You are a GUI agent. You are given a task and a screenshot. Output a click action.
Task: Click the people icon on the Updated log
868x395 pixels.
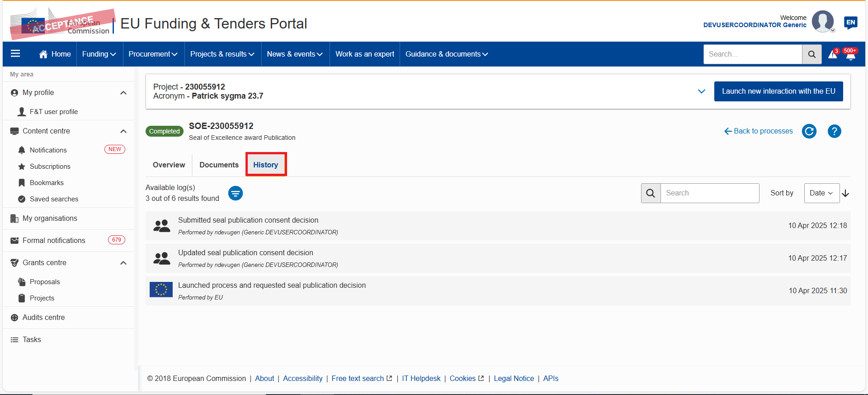161,258
